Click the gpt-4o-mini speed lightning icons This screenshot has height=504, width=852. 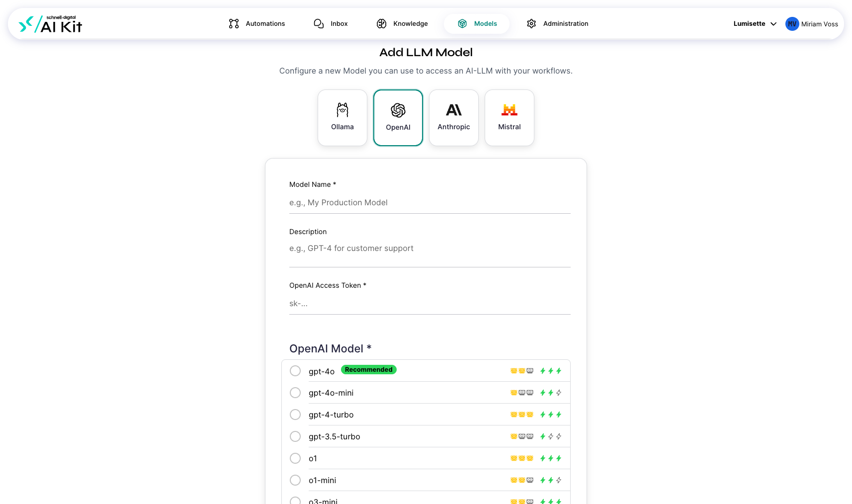tap(551, 393)
